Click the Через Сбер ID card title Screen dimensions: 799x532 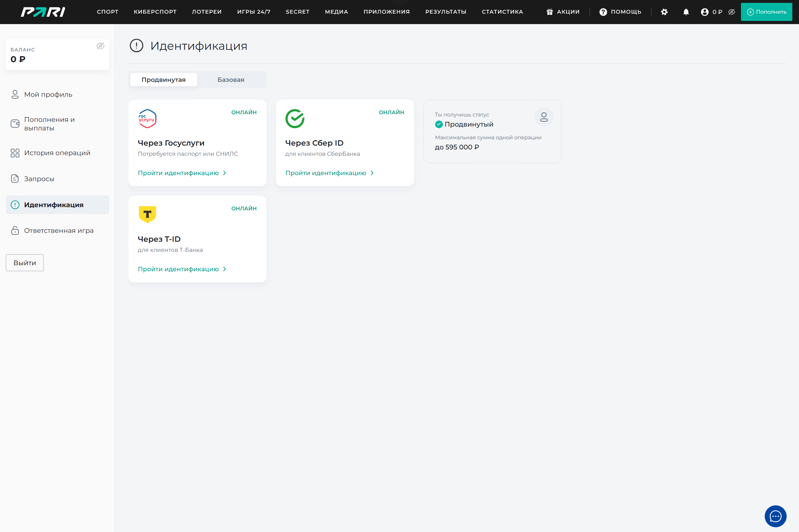[314, 143]
